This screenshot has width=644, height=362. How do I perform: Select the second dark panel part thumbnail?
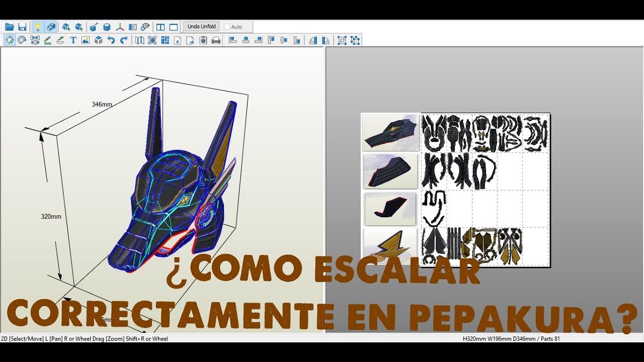coord(391,170)
